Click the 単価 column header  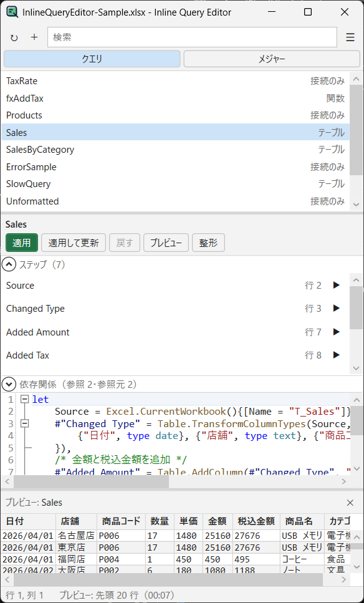click(x=188, y=521)
